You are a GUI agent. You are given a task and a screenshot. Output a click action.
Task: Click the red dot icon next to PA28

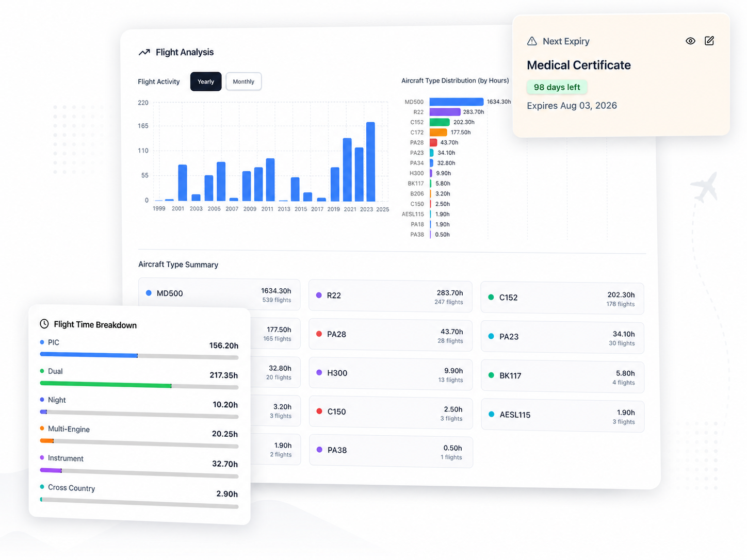point(319,334)
